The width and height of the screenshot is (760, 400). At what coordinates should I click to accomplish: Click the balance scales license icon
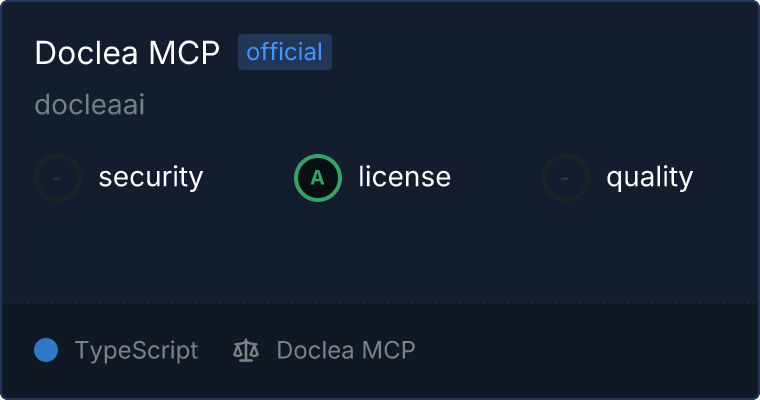(x=246, y=351)
